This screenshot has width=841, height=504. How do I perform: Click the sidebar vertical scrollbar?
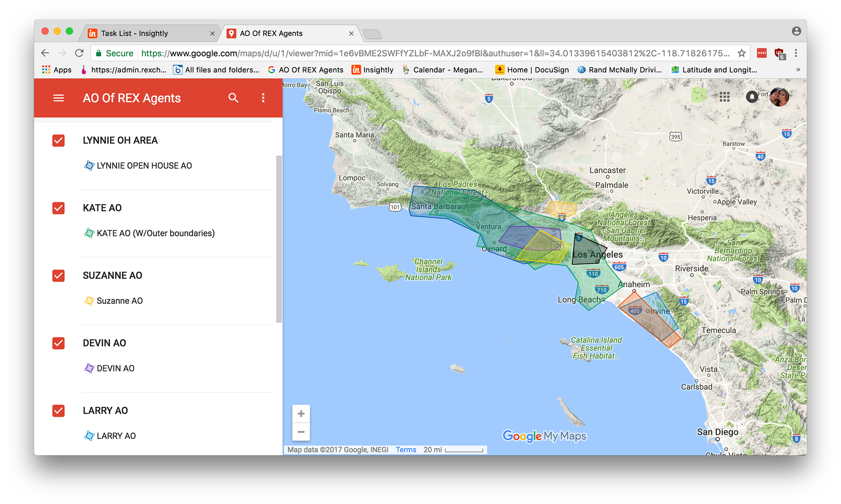(x=279, y=239)
